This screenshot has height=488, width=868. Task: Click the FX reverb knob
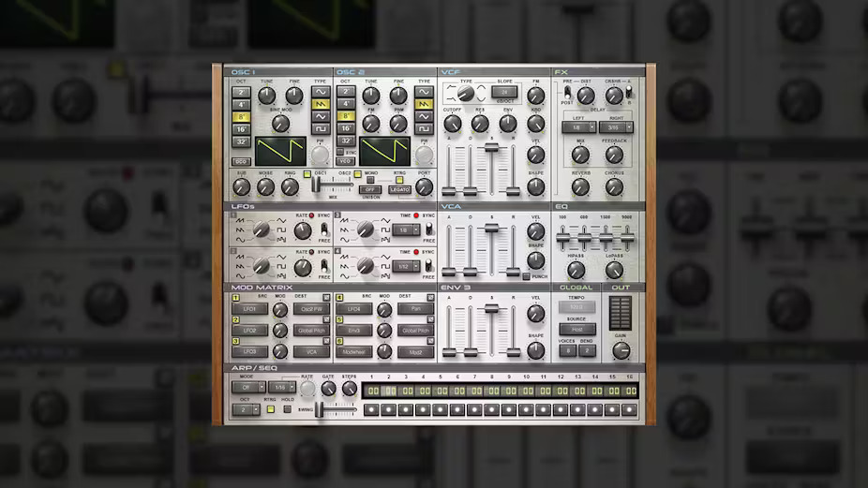[580, 185]
